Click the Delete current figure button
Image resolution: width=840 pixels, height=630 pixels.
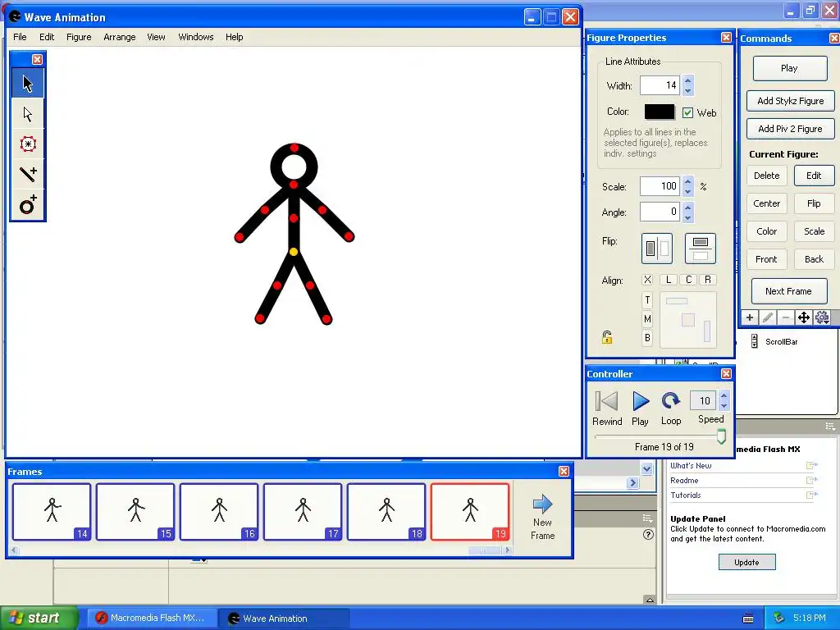(x=767, y=176)
